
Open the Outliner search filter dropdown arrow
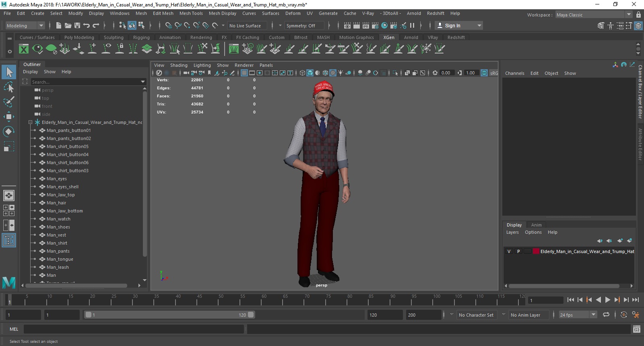click(143, 82)
